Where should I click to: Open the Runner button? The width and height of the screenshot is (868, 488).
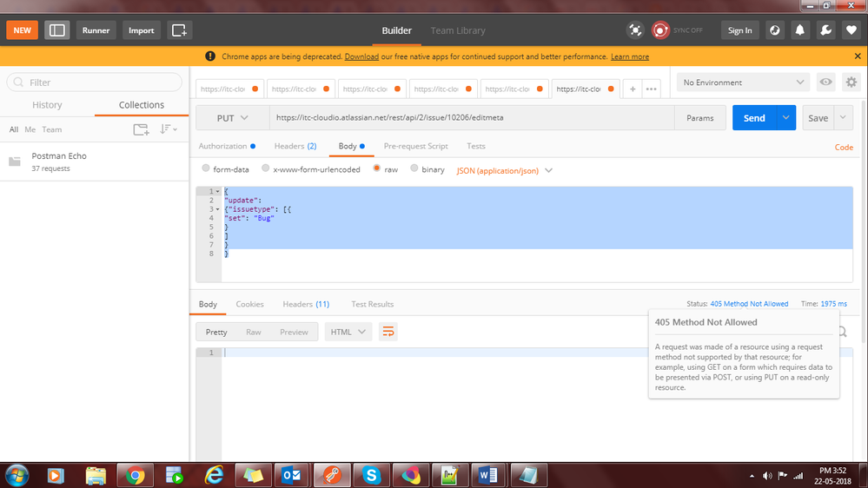pos(96,30)
